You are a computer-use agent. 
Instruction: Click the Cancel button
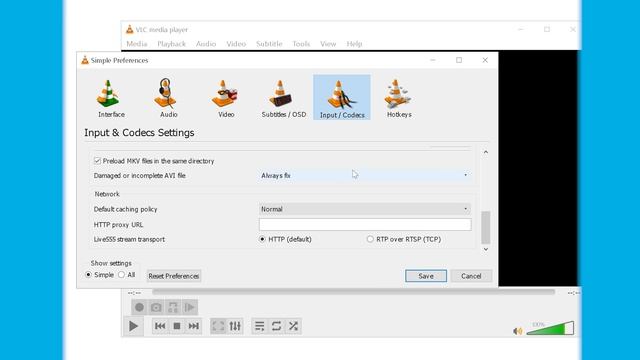tap(471, 276)
